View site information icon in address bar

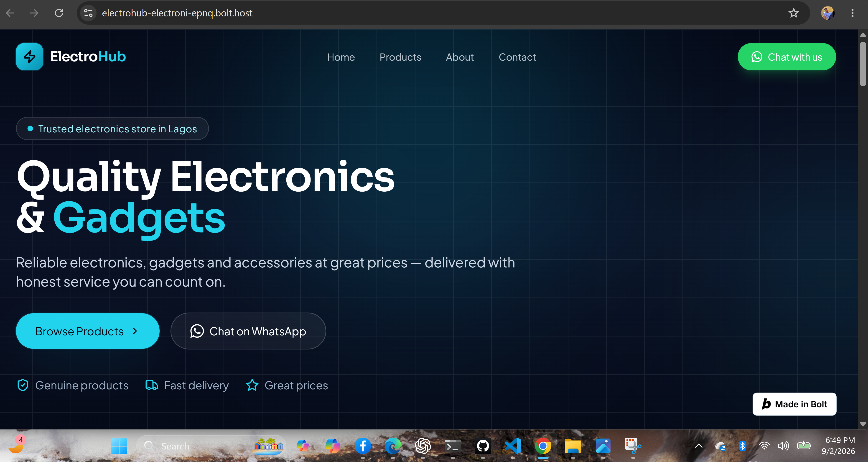pyautogui.click(x=88, y=13)
